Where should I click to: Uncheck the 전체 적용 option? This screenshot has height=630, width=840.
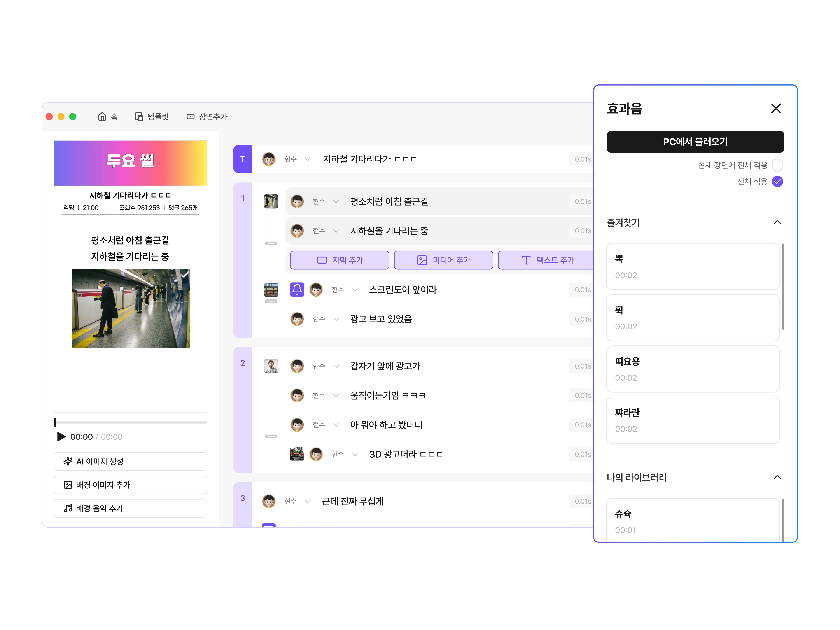tap(777, 182)
